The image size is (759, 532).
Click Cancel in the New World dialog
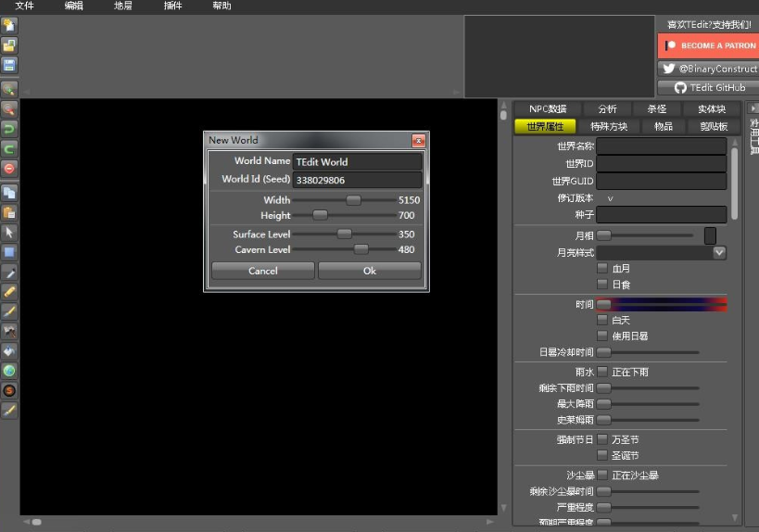coord(263,271)
